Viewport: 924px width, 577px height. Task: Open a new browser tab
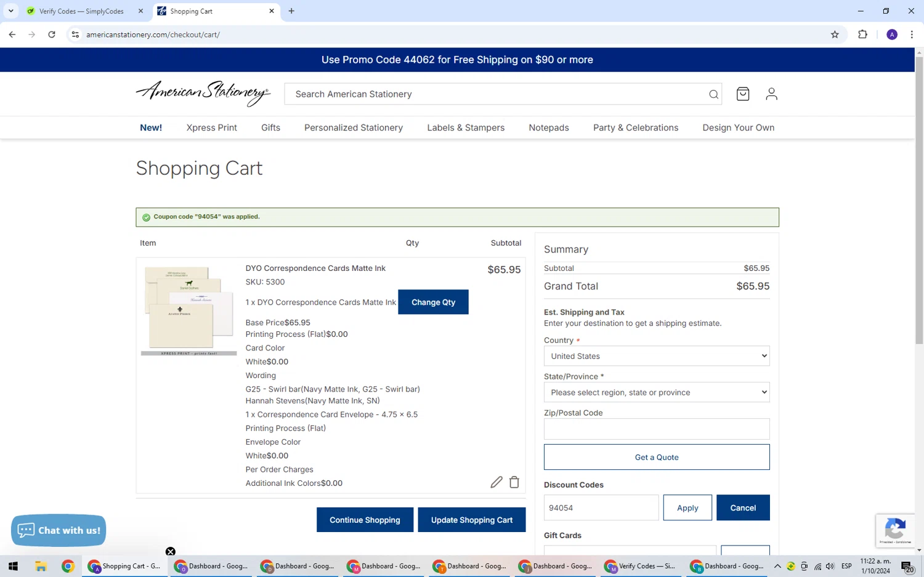(x=291, y=11)
